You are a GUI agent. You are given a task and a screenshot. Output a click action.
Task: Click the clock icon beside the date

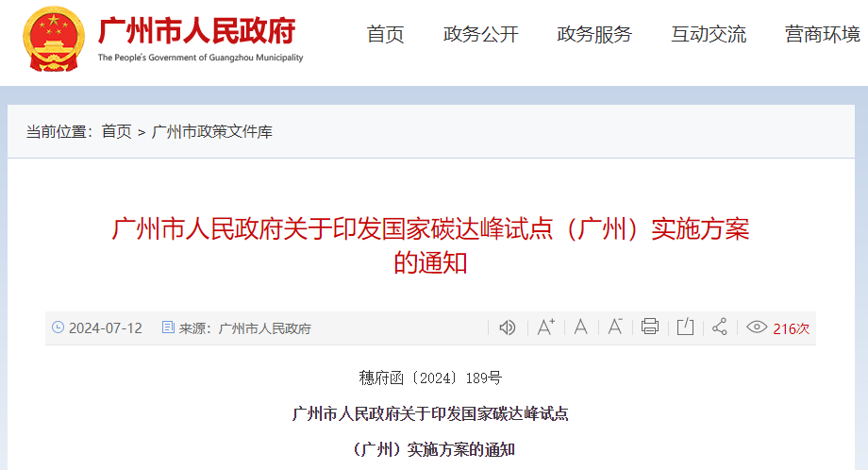tap(58, 327)
